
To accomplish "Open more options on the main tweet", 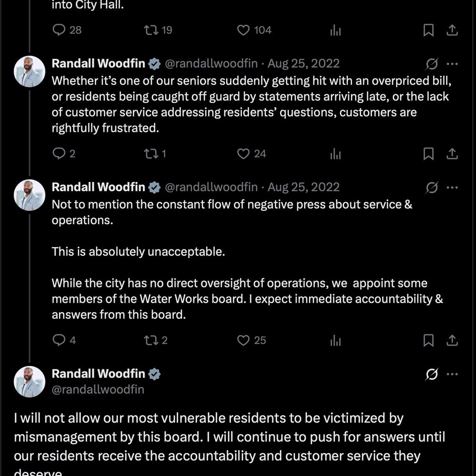I will coord(452,374).
